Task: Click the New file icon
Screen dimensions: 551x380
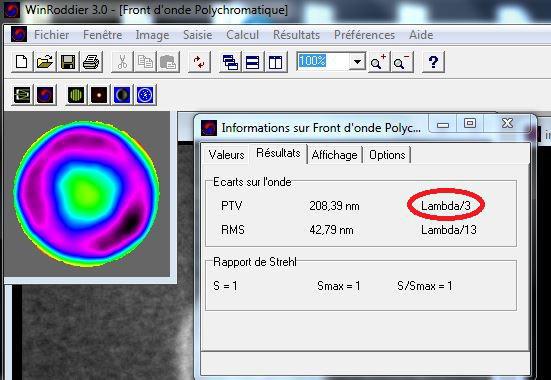Action: click(22, 62)
